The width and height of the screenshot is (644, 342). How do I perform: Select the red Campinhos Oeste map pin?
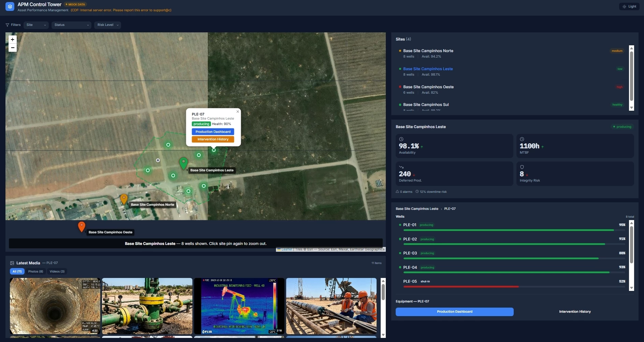tap(82, 227)
